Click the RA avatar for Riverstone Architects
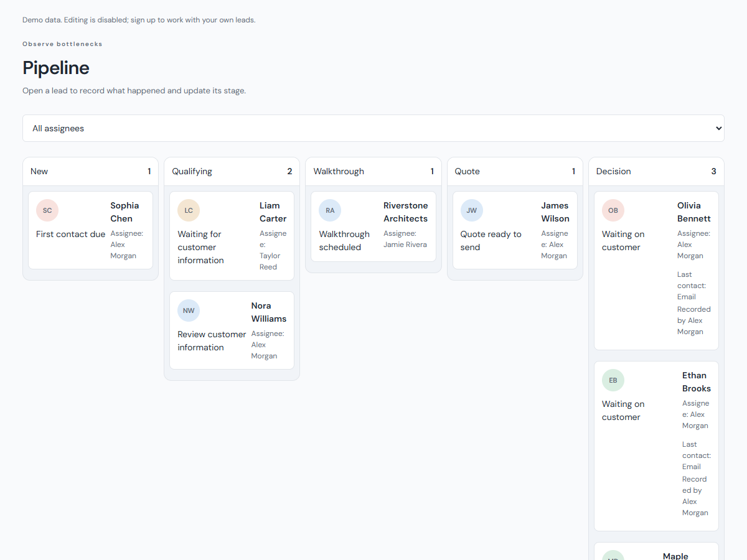 pos(330,210)
